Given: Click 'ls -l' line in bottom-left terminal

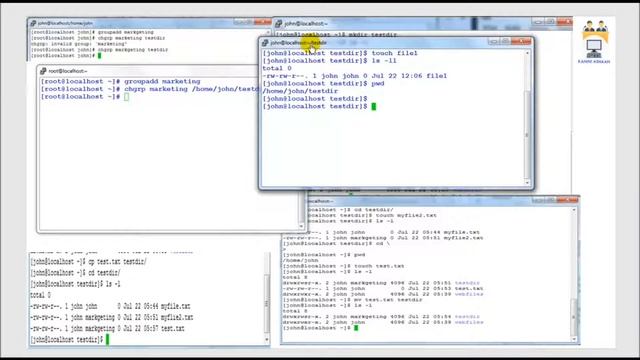Looking at the screenshot, I should coord(76,284).
